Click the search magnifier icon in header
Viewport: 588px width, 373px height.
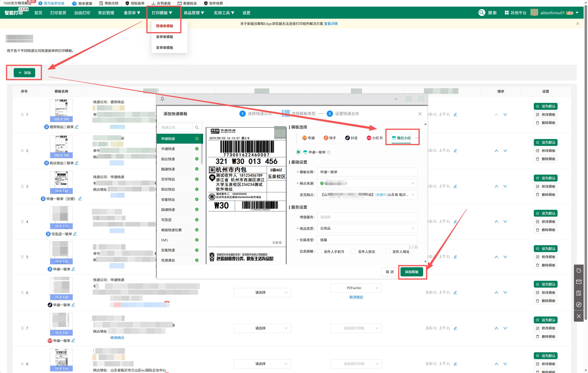tap(481, 13)
